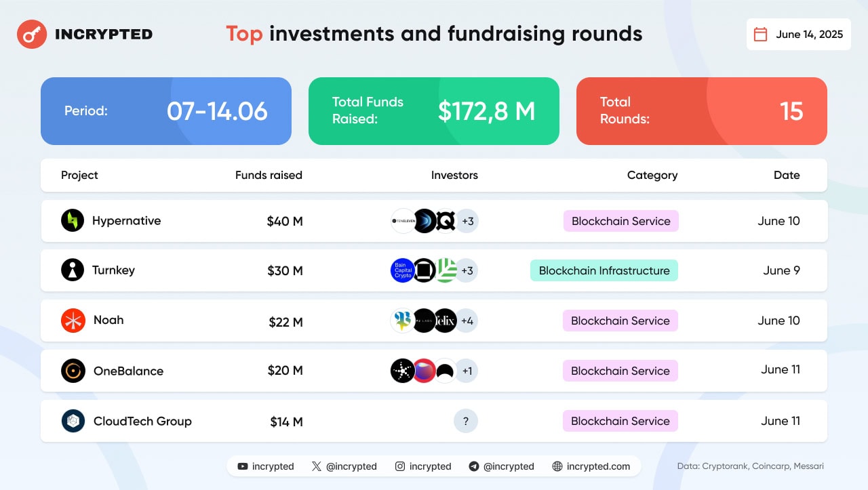Image resolution: width=868 pixels, height=490 pixels.
Task: Click the Funds raised column header
Action: (x=269, y=175)
